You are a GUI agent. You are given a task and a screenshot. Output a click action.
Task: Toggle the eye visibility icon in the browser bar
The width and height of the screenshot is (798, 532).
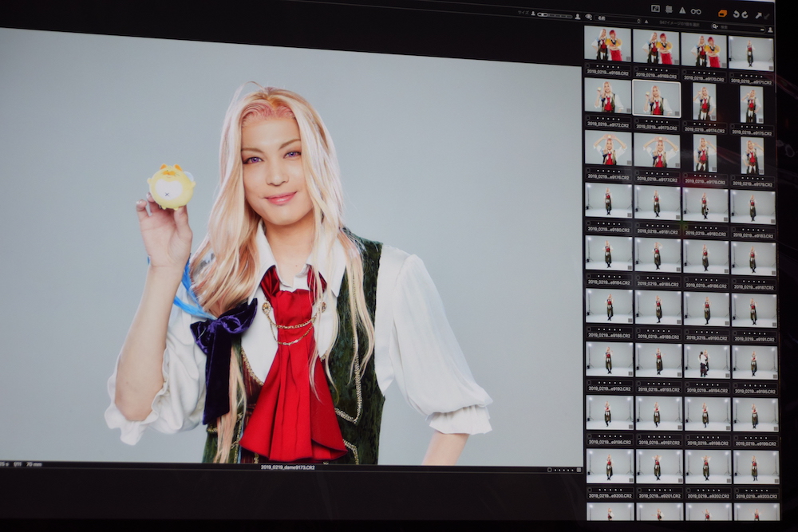(x=588, y=17)
